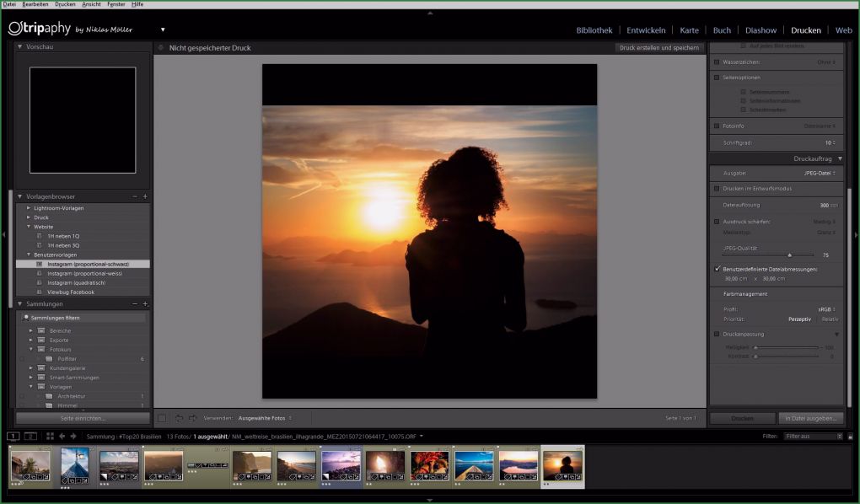
Task: Create a new template with the Vorlagenbrowser plus icon
Action: 145,196
